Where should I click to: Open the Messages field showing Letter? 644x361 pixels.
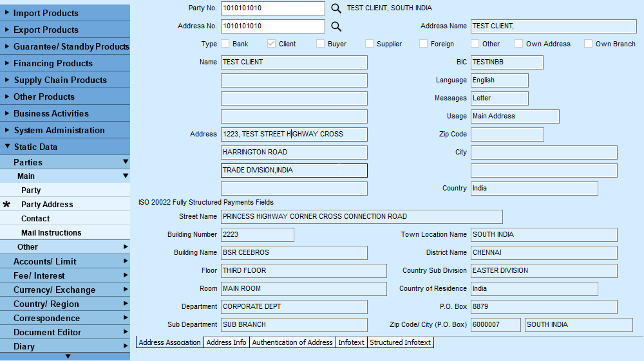coord(500,98)
